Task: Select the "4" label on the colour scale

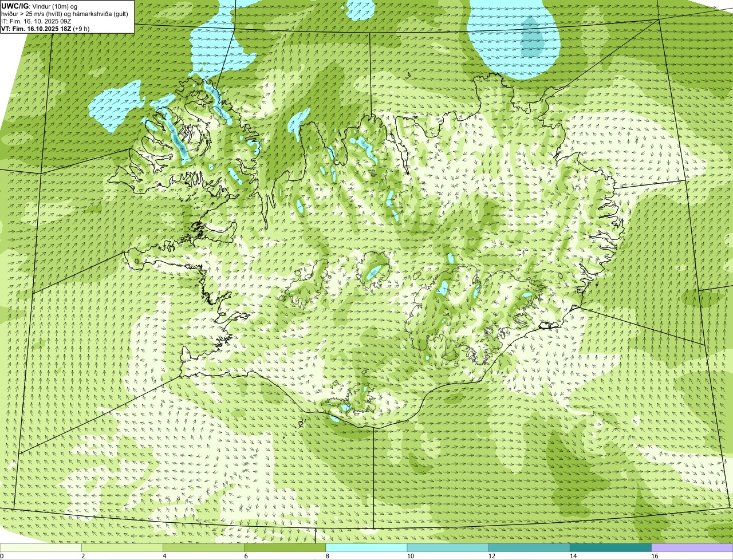Action: [x=164, y=556]
